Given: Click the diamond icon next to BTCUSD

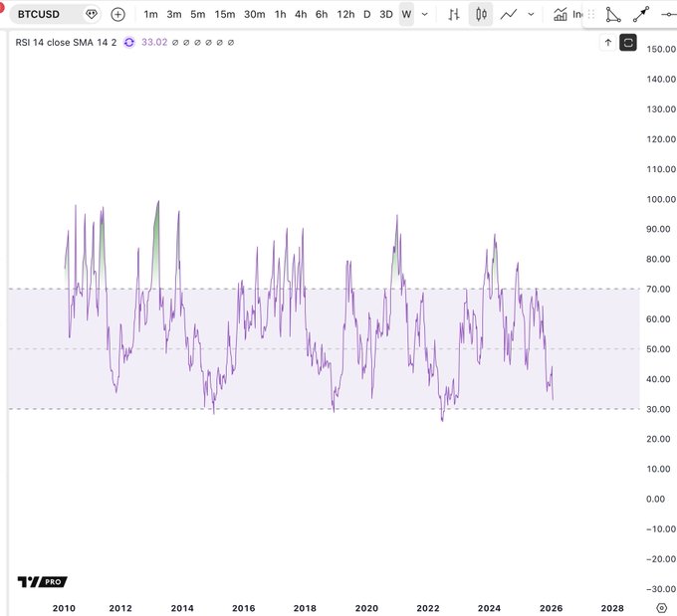Looking at the screenshot, I should click(x=92, y=14).
